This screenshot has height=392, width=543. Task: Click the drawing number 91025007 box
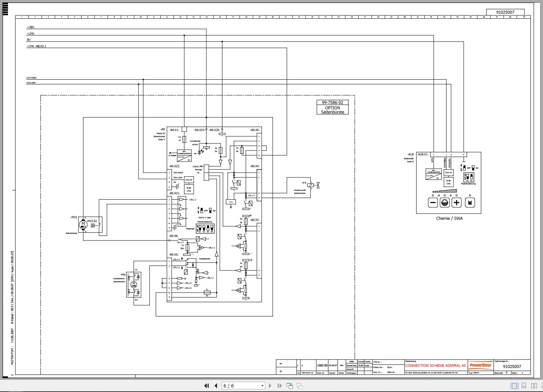click(x=505, y=12)
